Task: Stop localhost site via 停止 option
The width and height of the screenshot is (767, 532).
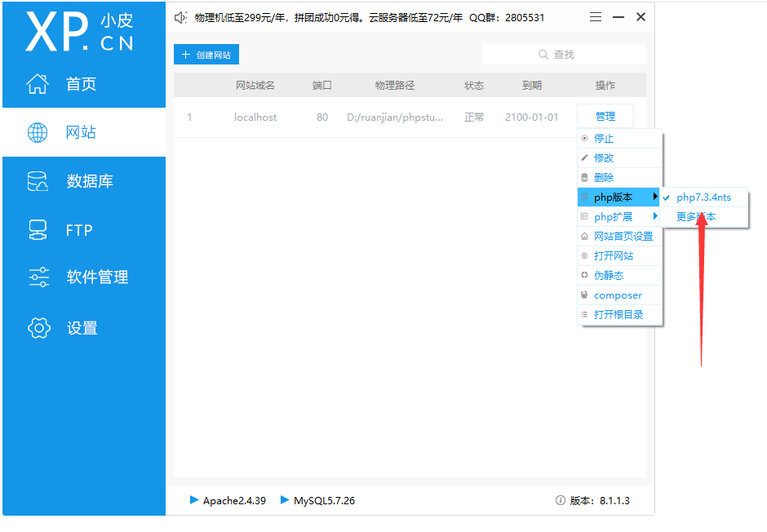Action: [605, 138]
